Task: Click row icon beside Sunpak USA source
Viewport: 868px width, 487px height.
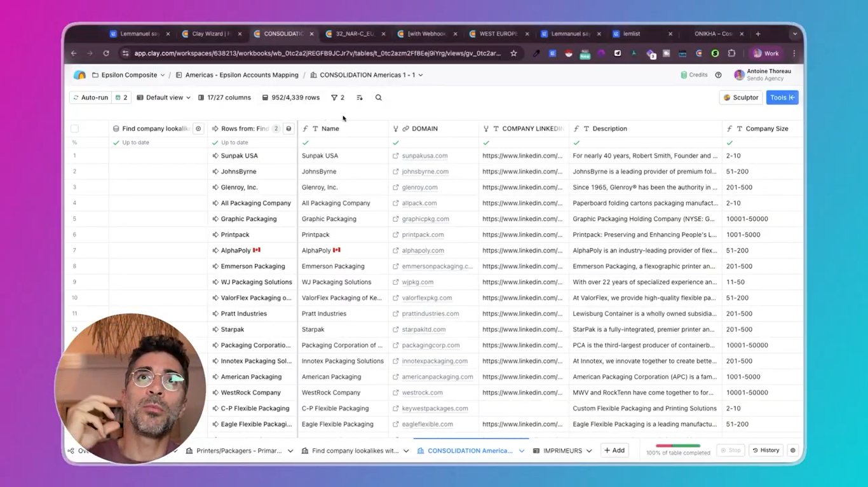Action: (x=215, y=156)
